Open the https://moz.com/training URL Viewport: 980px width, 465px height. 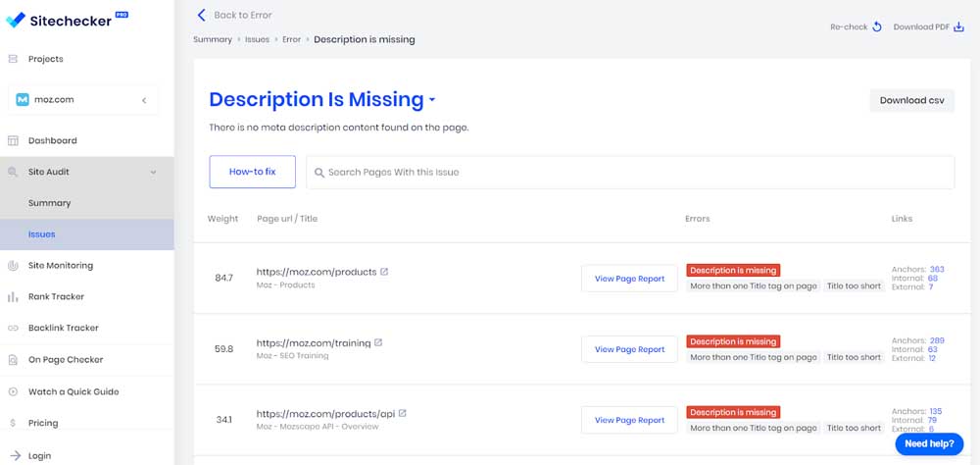click(314, 343)
